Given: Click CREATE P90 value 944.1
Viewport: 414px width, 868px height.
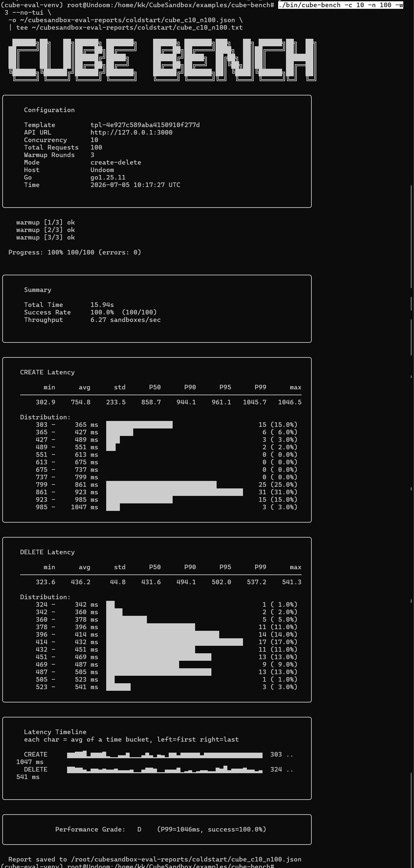Looking at the screenshot, I should click(186, 402).
